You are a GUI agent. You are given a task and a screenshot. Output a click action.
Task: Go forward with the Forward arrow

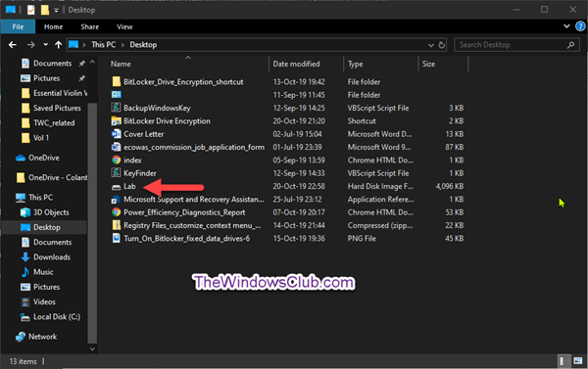[30, 45]
